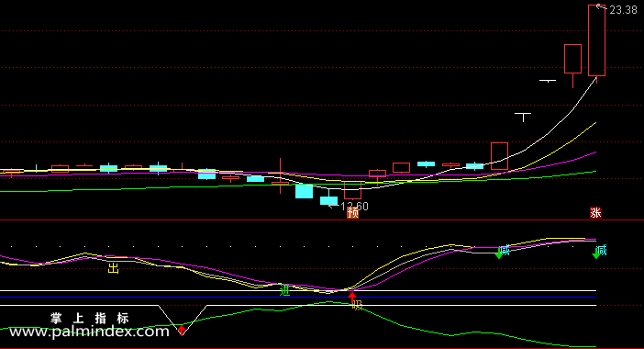Click the green 进 entry signal label
The image size is (644, 349).
coord(284,290)
